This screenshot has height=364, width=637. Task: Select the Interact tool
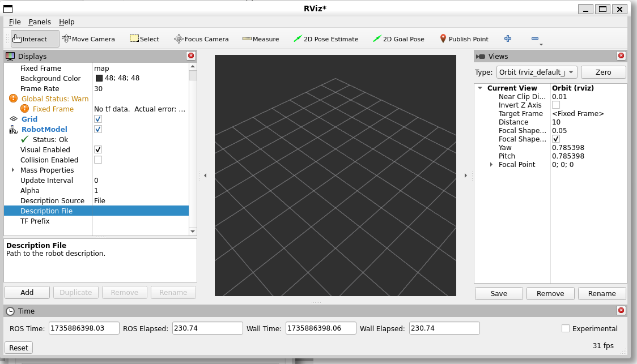point(35,39)
